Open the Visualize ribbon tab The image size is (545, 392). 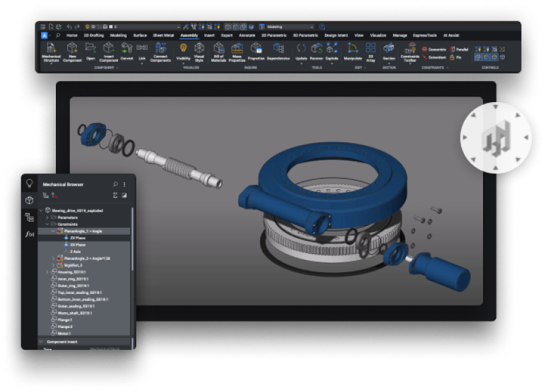(x=378, y=35)
